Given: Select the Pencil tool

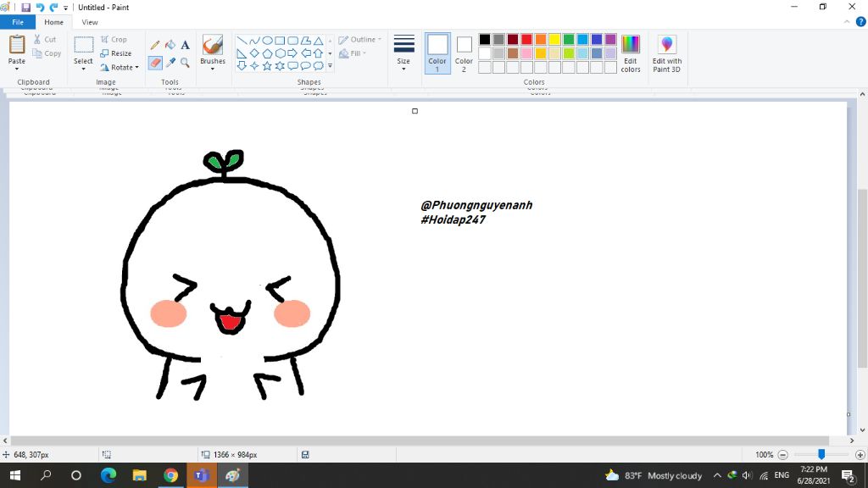Looking at the screenshot, I should 155,45.
